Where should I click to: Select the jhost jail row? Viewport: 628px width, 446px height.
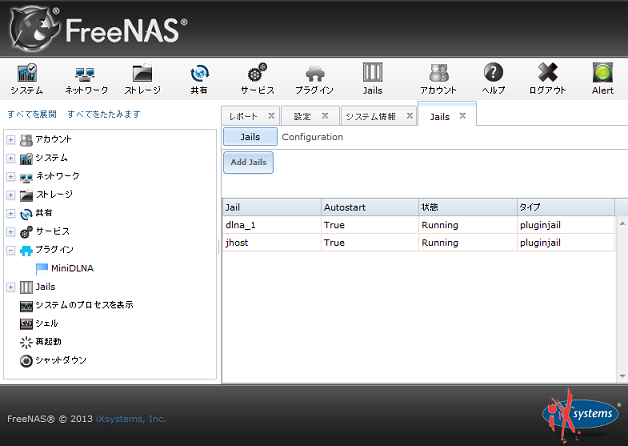pyautogui.click(x=419, y=243)
